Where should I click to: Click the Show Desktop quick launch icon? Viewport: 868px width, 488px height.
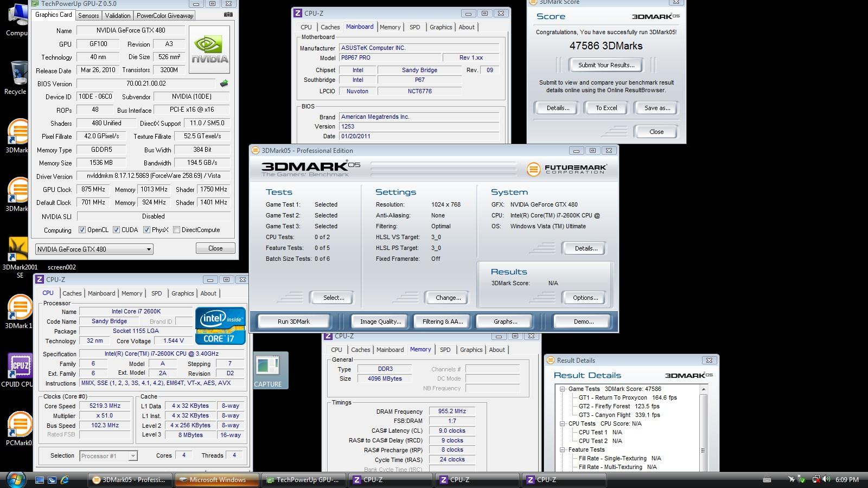[x=40, y=480]
